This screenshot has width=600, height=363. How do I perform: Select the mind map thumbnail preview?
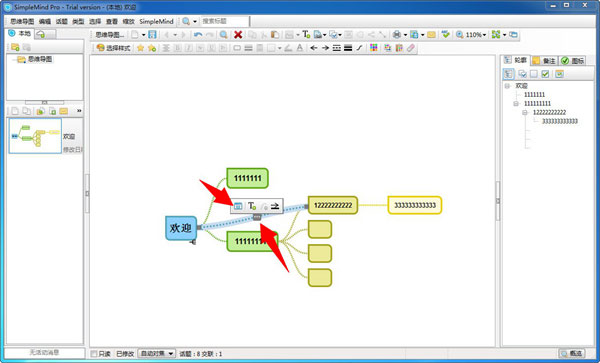35,136
